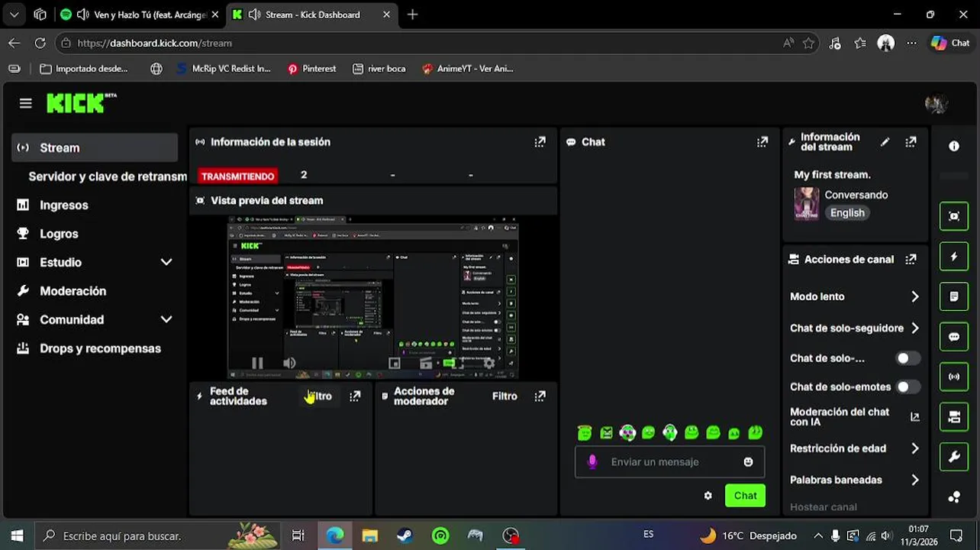Open chat settings gear icon
This screenshot has height=550, width=980.
[708, 496]
